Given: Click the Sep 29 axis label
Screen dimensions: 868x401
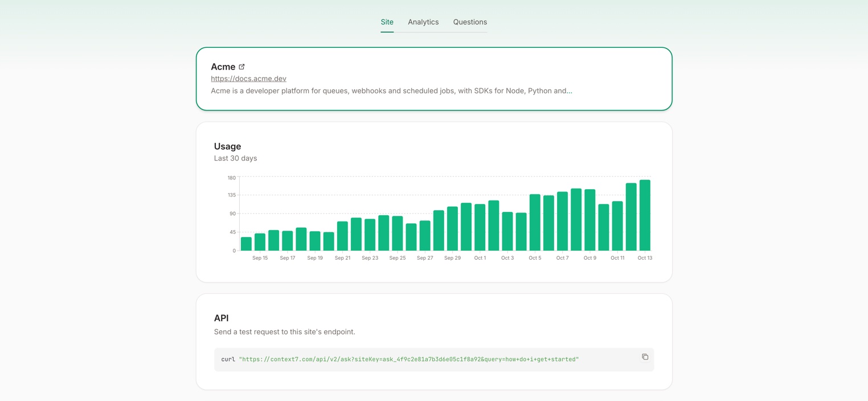Looking at the screenshot, I should (453, 258).
